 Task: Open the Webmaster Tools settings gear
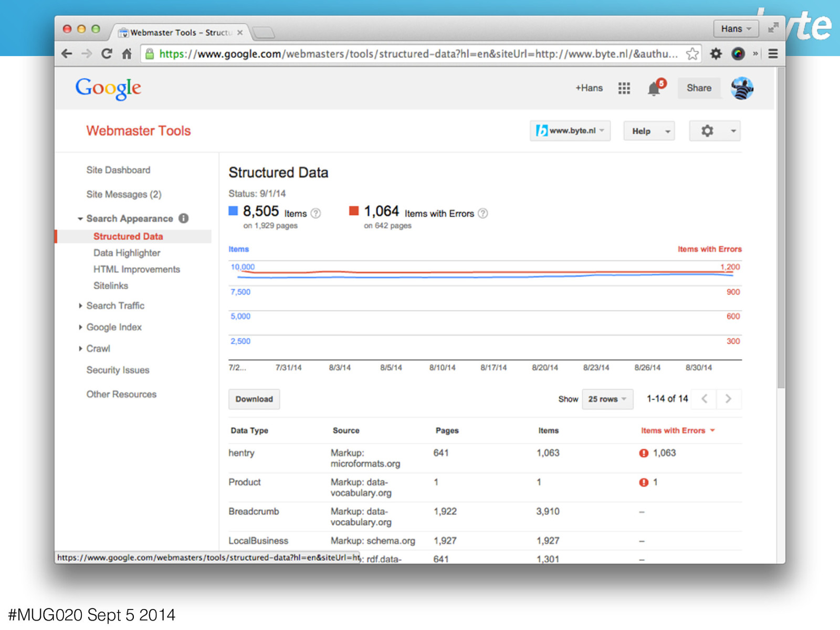(x=707, y=131)
